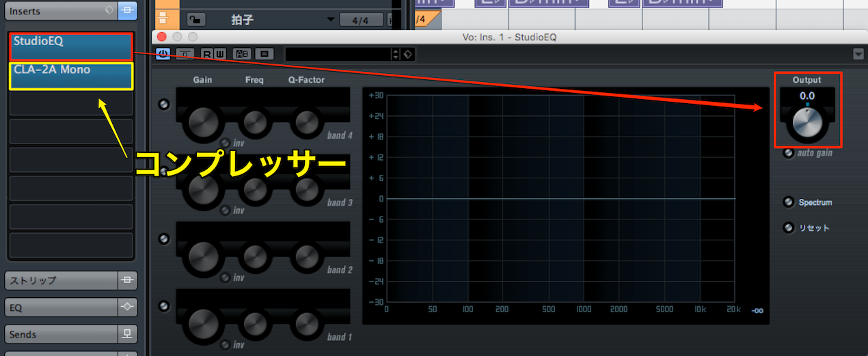Click the orange signature track icon
This screenshot has height=356, width=868.
[x=163, y=19]
